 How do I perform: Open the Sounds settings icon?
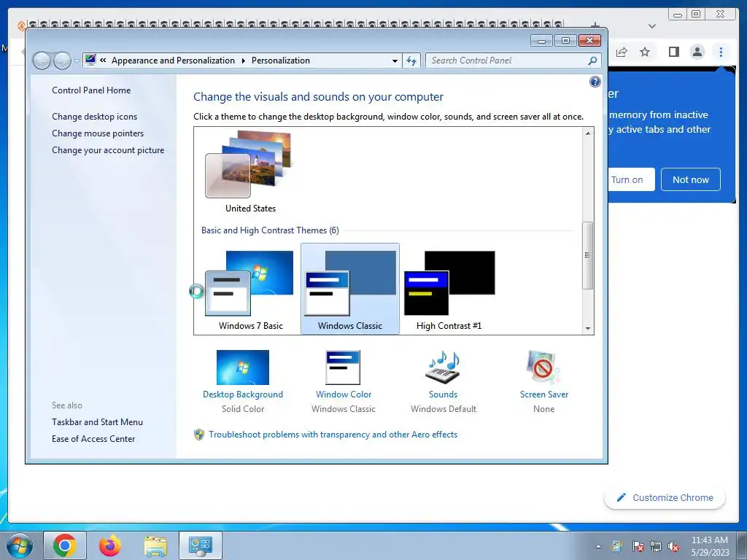pos(443,367)
